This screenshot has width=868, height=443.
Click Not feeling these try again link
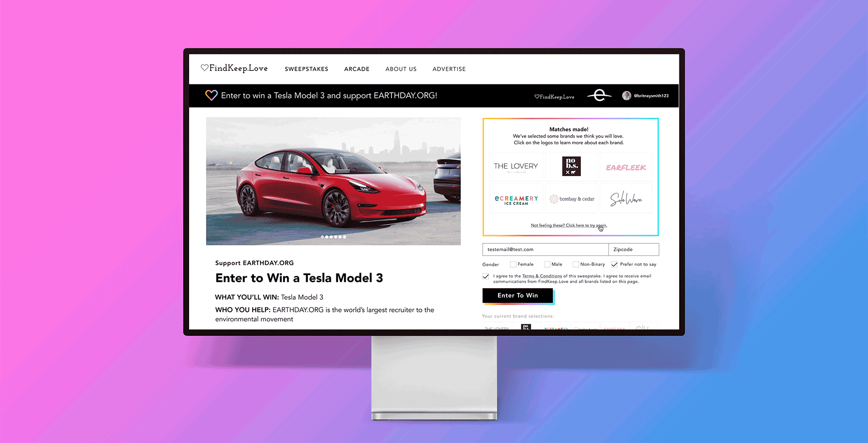(x=569, y=225)
